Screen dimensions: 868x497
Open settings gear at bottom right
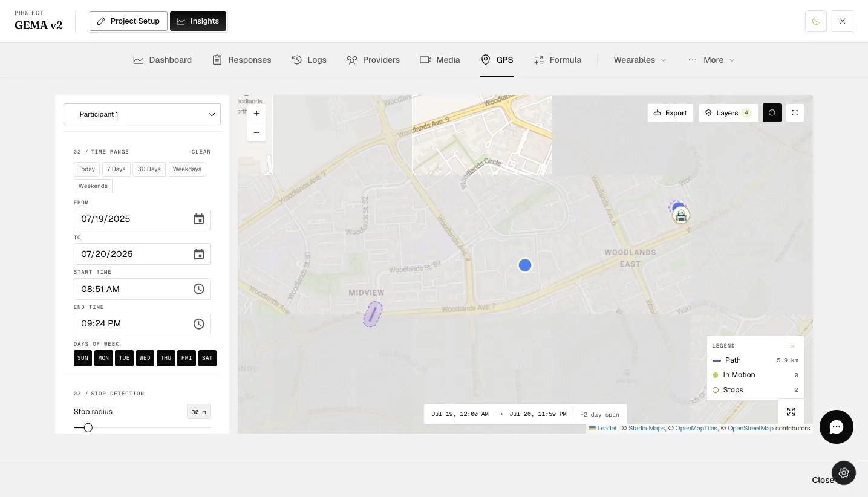click(x=844, y=473)
